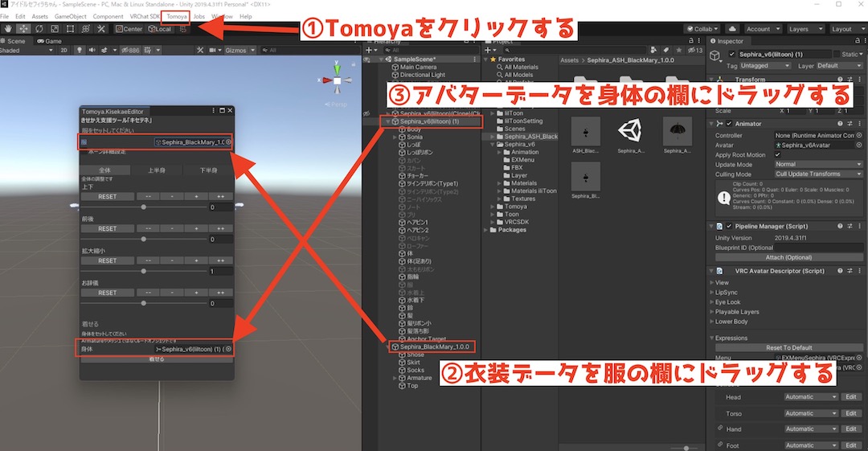This screenshot has height=451, width=868.
Task: Click the Edit button for Torso
Action: [x=851, y=413]
